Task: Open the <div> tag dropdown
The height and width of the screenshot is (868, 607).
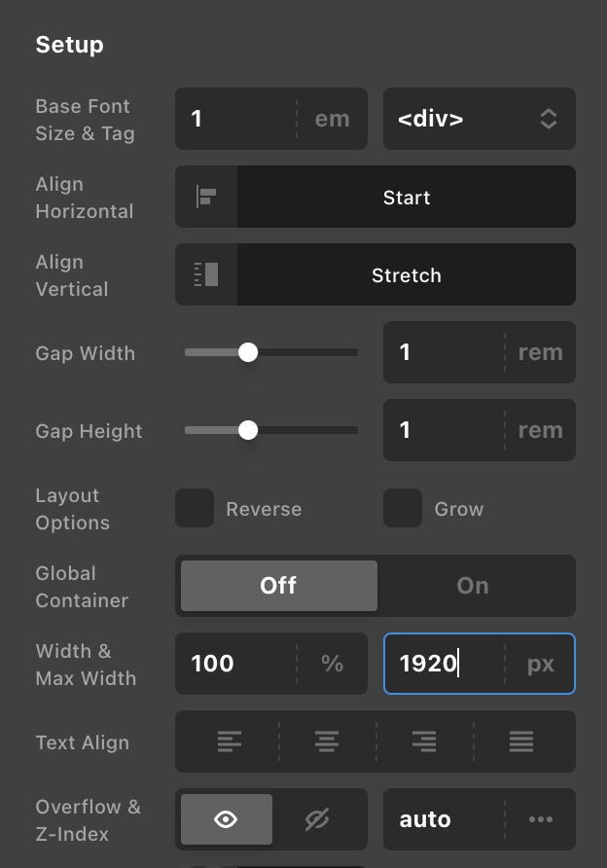Action: tap(480, 119)
